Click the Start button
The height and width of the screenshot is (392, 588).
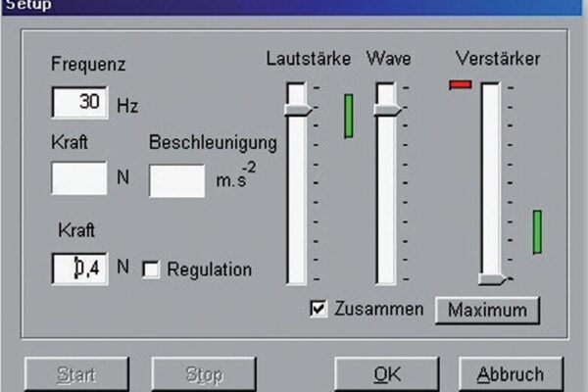[76, 374]
